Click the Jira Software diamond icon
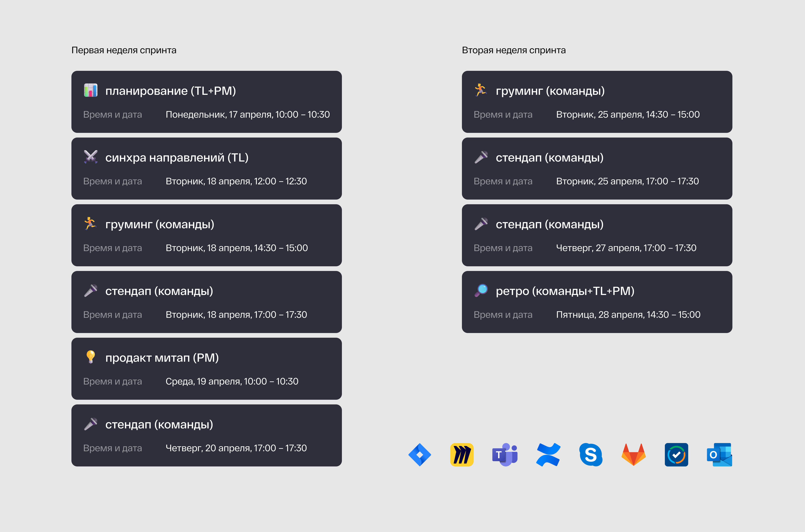 click(x=420, y=455)
